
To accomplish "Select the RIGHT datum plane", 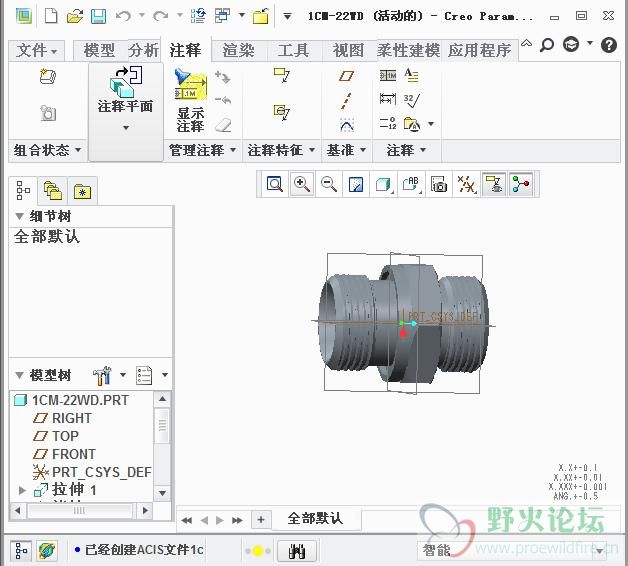I will click(x=72, y=418).
